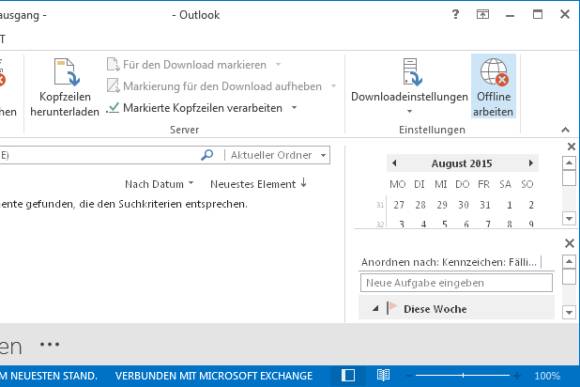Open the Nach Datum sort dropdown

pyautogui.click(x=159, y=184)
